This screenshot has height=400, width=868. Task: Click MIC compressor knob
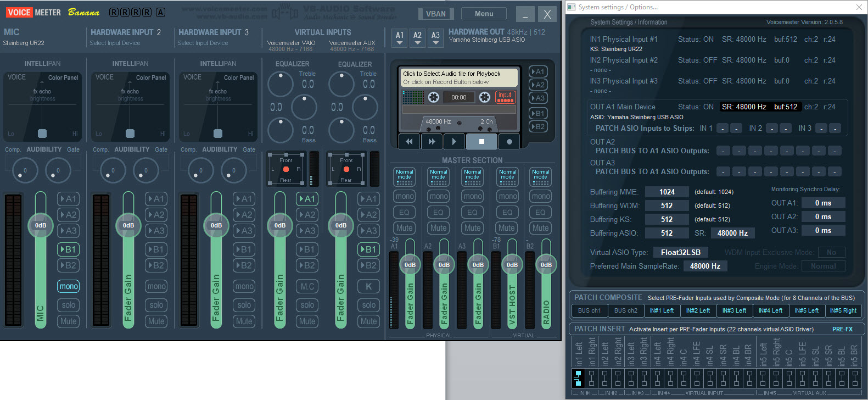tap(24, 171)
